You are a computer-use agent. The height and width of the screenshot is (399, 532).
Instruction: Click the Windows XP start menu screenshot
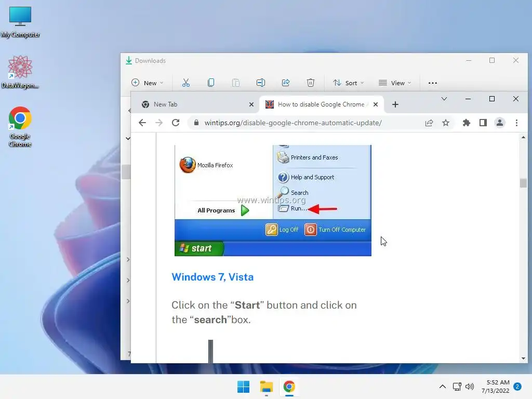273,201
